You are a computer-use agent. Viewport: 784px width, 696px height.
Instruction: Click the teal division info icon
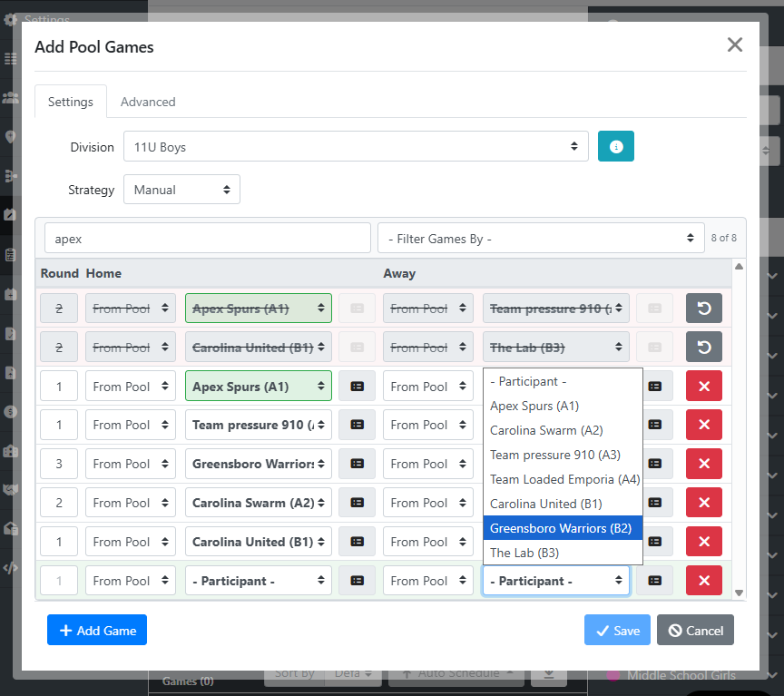coord(615,146)
